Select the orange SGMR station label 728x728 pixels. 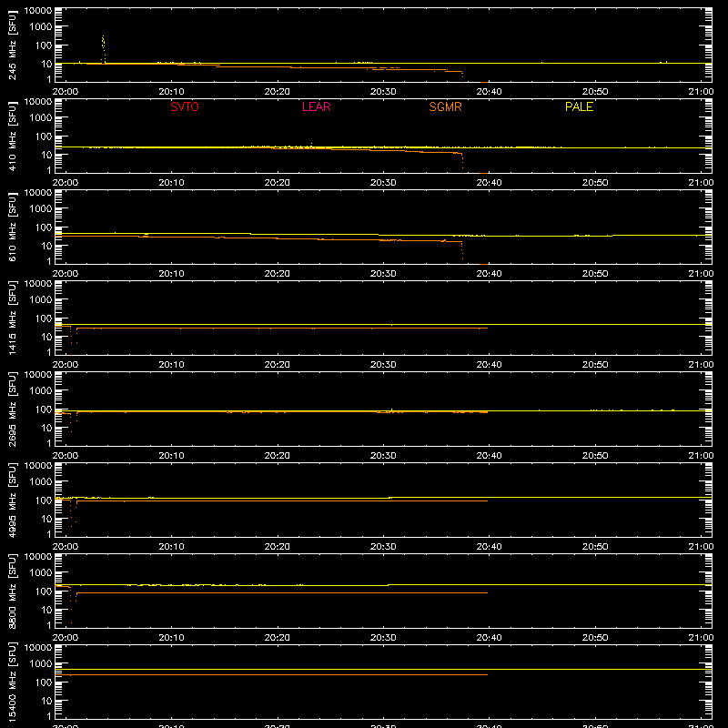tap(445, 106)
